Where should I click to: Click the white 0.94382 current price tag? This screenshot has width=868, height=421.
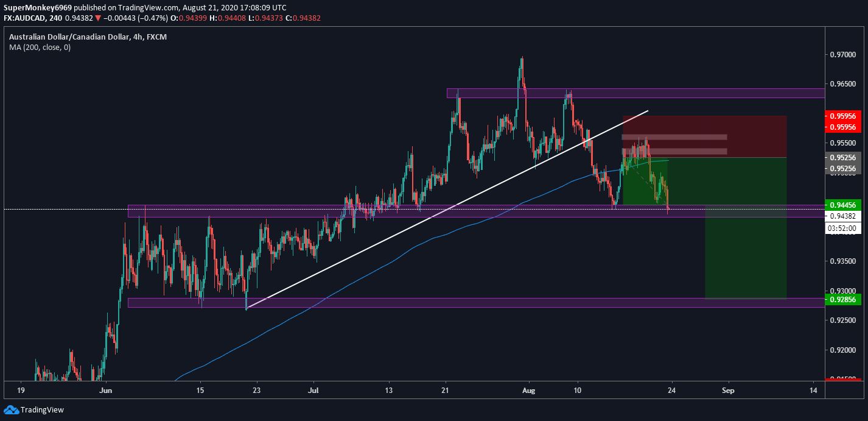[842, 216]
